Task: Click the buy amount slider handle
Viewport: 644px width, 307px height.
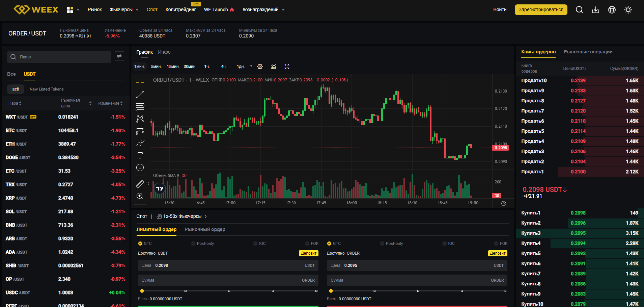Action: (142, 291)
